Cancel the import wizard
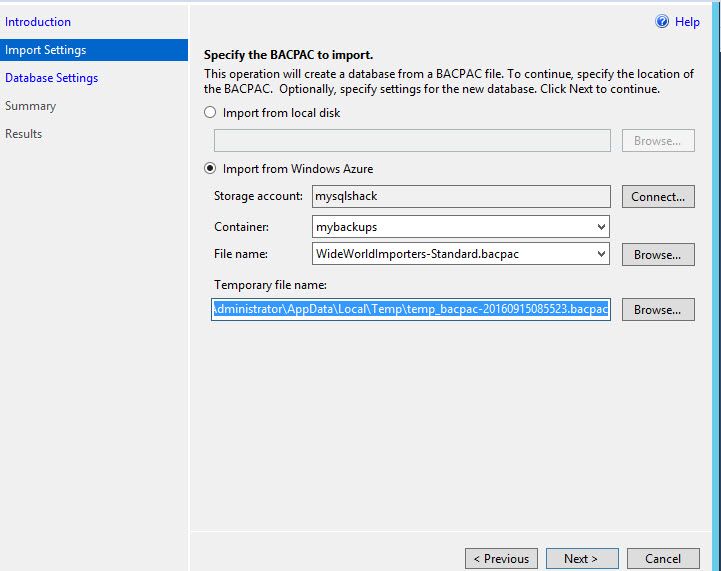This screenshot has height=571, width=721. pos(663,559)
